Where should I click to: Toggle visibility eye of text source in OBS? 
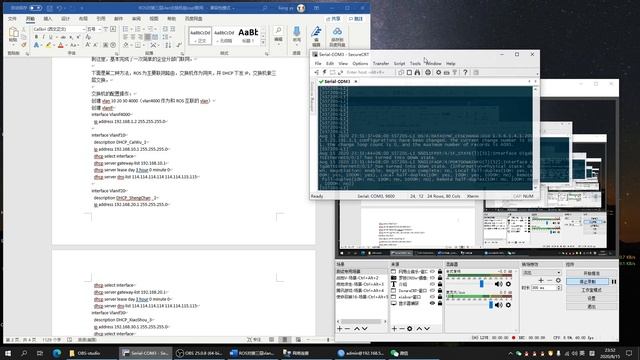432,284
